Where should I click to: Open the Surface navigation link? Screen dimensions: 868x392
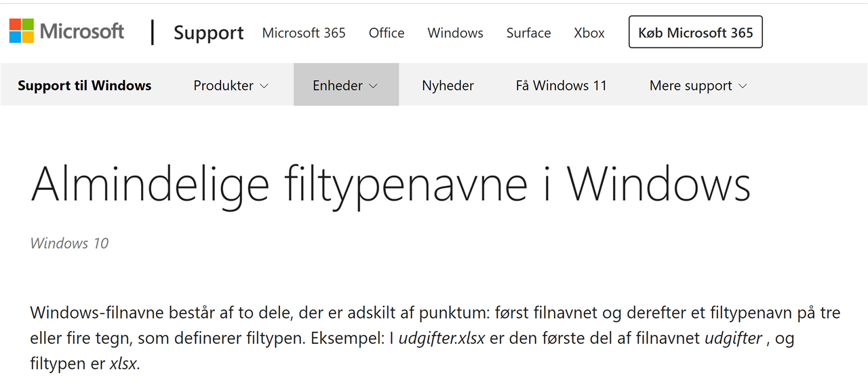(528, 33)
